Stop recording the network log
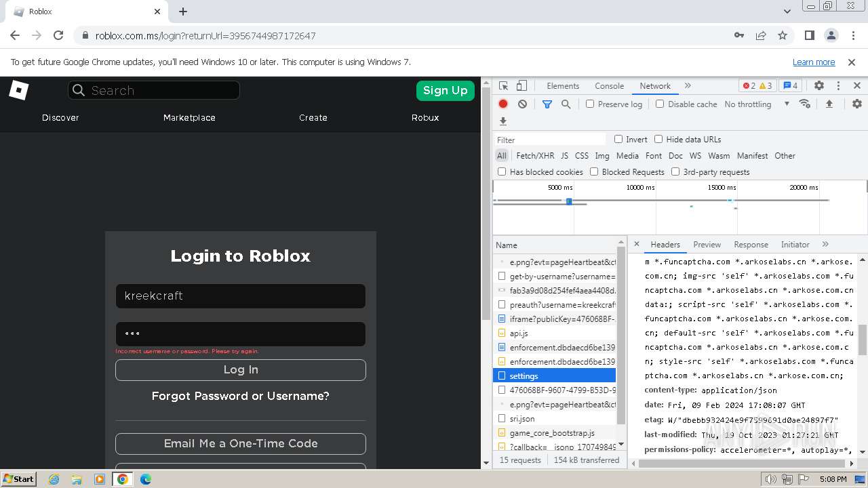The width and height of the screenshot is (868, 488). click(503, 104)
